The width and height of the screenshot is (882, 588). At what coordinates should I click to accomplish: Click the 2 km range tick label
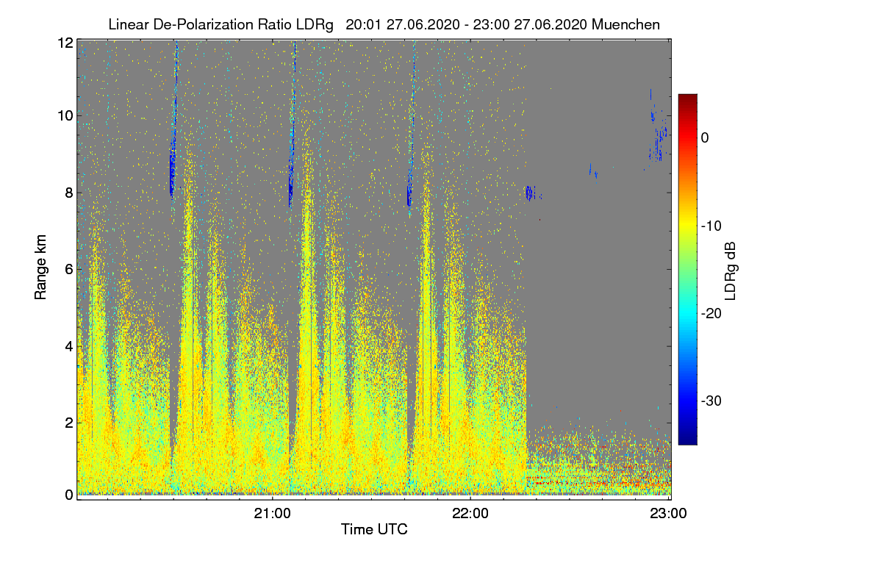pyautogui.click(x=69, y=422)
